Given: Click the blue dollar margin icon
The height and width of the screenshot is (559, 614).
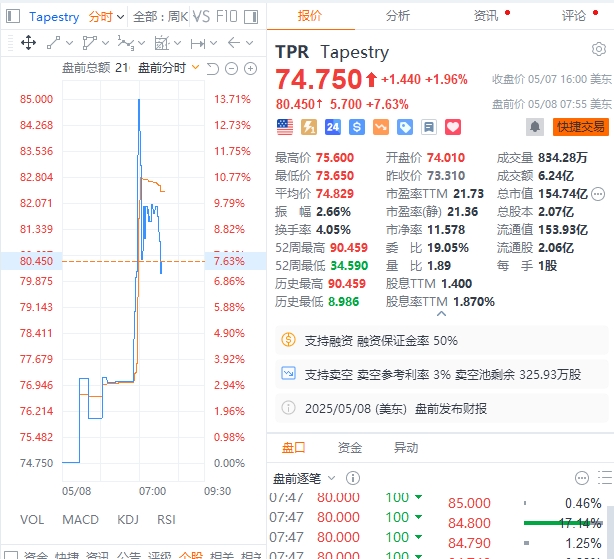Looking at the screenshot, I should coord(357,127).
